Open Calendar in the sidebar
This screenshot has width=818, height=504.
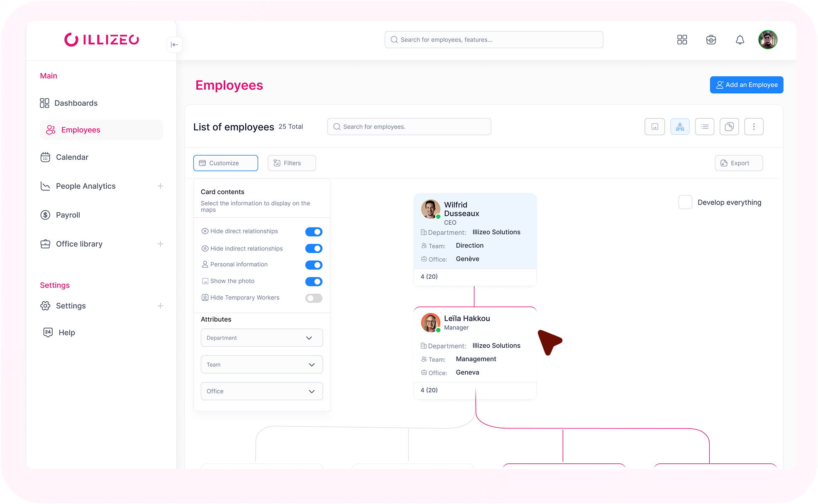(72, 157)
